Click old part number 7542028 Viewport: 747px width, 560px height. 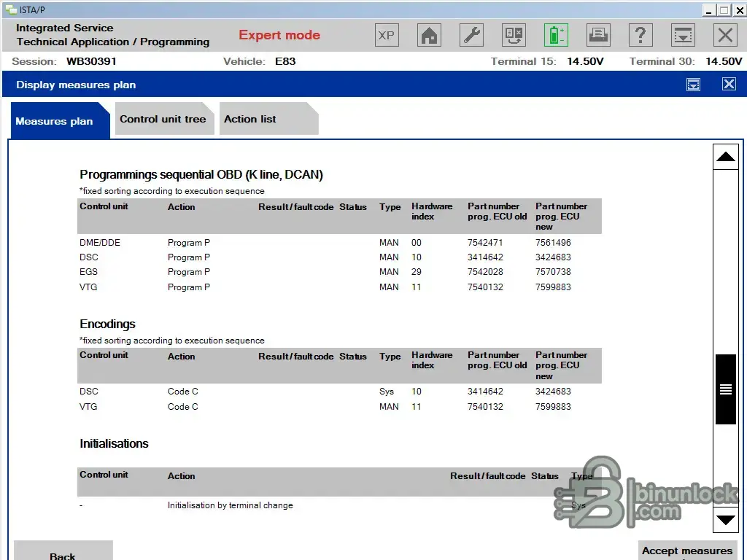click(x=485, y=272)
